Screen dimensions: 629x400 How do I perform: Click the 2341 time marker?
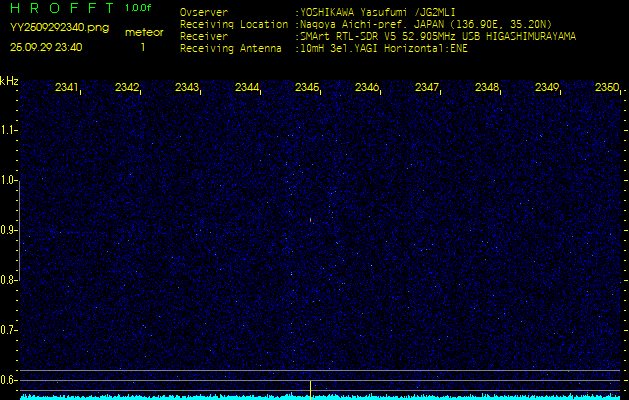pos(67,88)
